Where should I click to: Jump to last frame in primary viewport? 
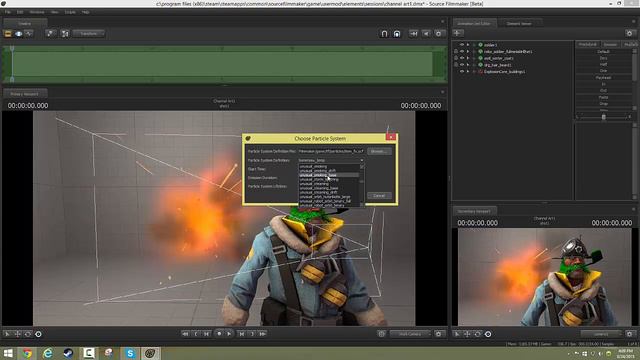coord(263,334)
